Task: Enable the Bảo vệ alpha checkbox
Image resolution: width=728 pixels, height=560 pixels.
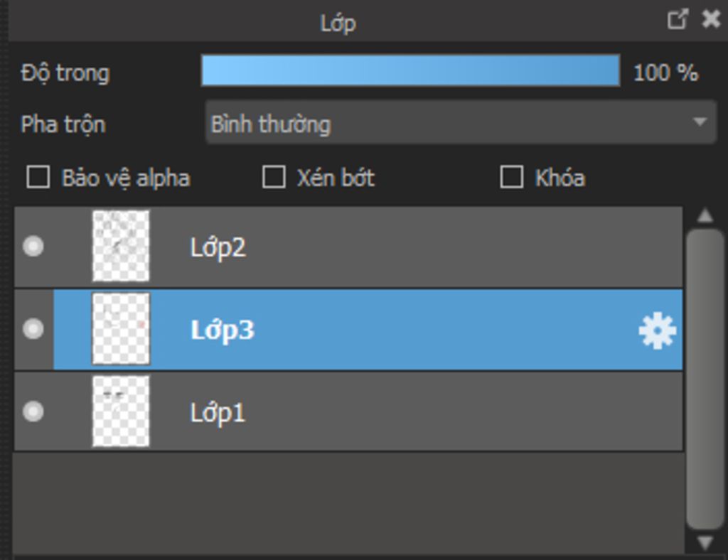Action: [38, 177]
